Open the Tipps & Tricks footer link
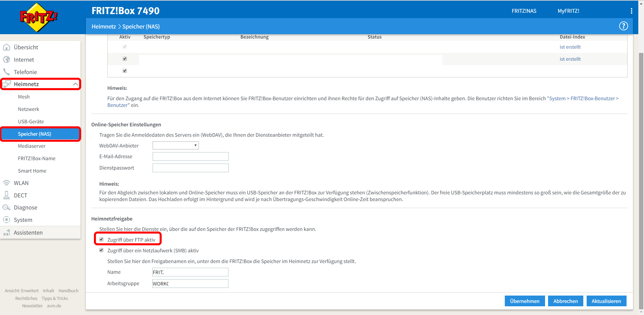This screenshot has height=315, width=644. [55, 299]
